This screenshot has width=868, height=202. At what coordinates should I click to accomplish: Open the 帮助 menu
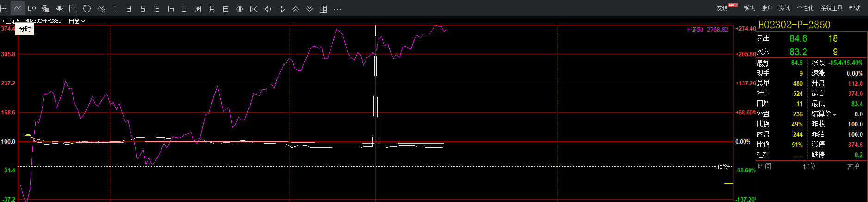coord(855,8)
